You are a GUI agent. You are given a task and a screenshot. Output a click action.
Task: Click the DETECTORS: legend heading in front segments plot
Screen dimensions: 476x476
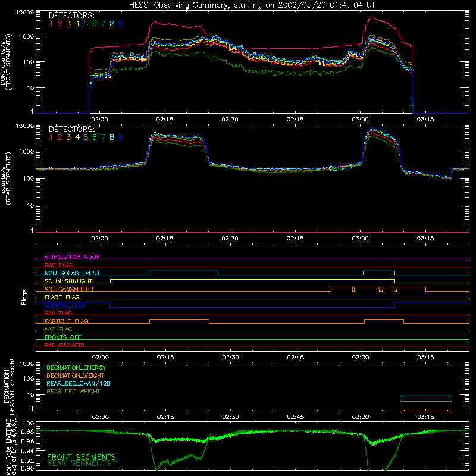[72, 16]
